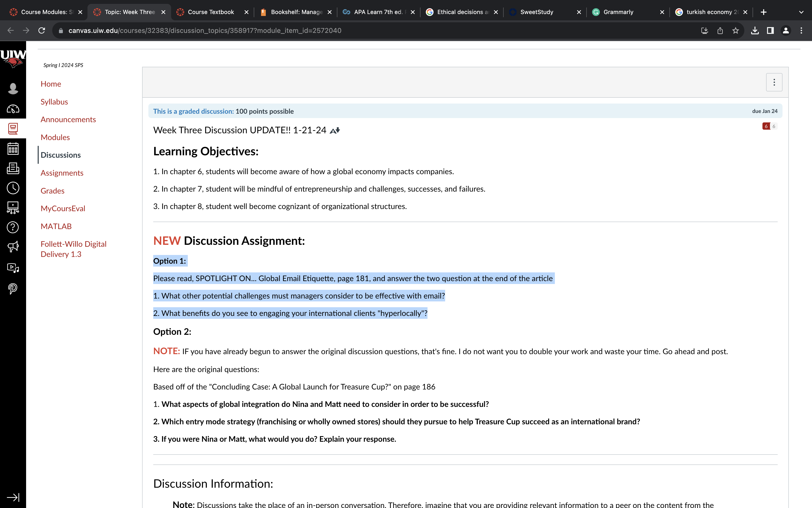Open the Pinterest-style P icon in sidebar

(x=13, y=288)
